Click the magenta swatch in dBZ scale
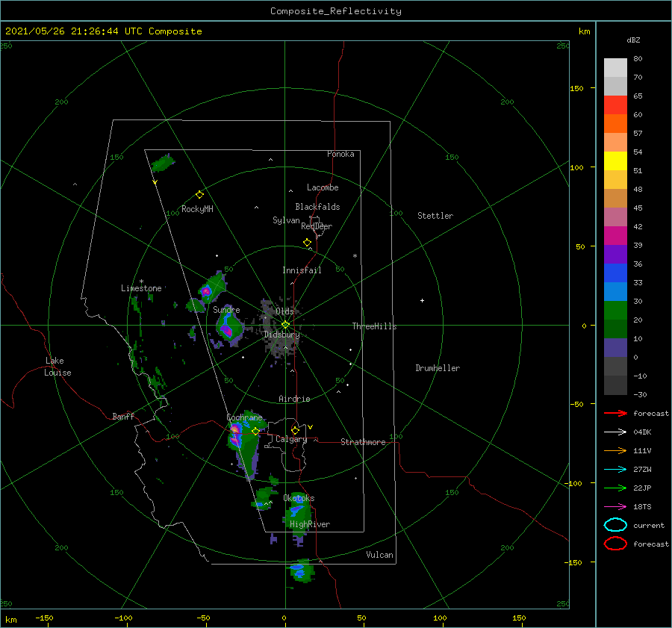The height and width of the screenshot is (628, 672). tap(615, 235)
